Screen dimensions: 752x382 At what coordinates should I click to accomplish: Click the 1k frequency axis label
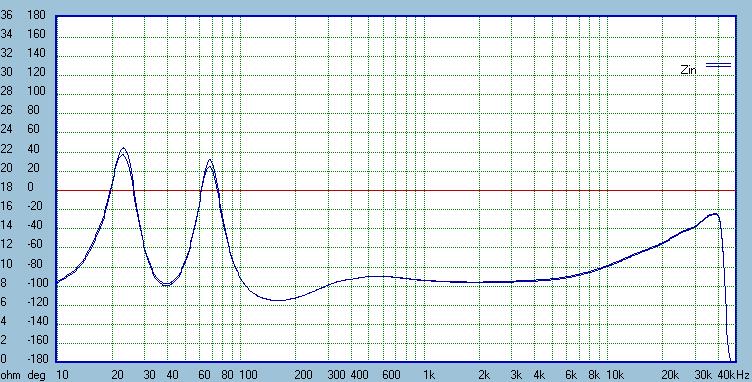pos(429,374)
